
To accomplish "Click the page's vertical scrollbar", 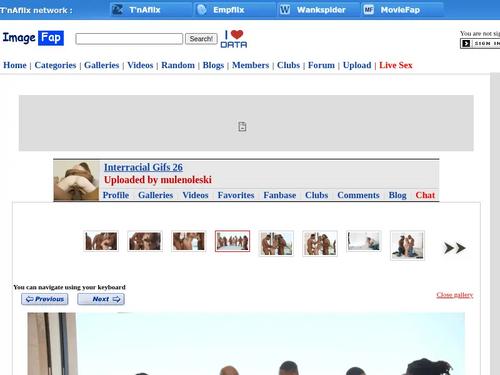I will point(495,223).
